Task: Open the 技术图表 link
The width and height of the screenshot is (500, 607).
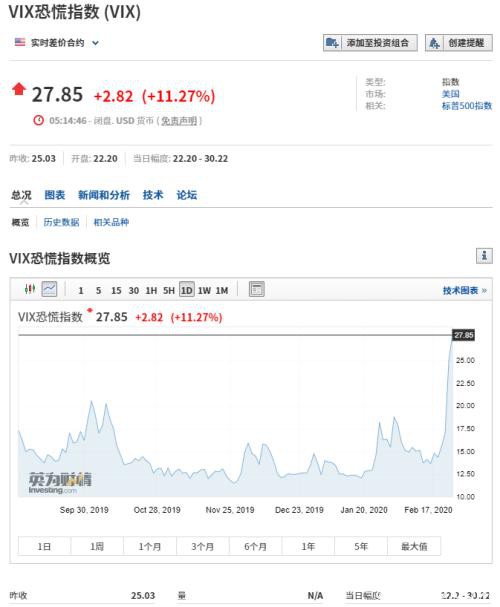Action: (x=464, y=290)
